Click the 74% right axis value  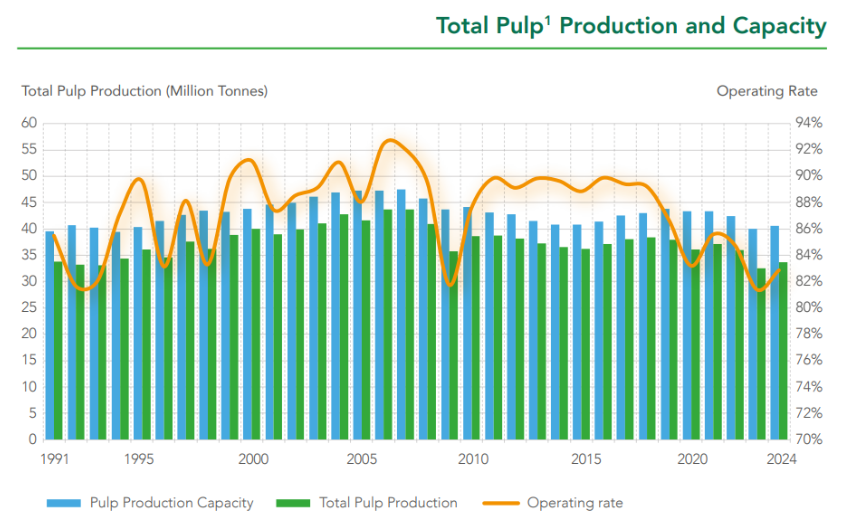(x=809, y=387)
